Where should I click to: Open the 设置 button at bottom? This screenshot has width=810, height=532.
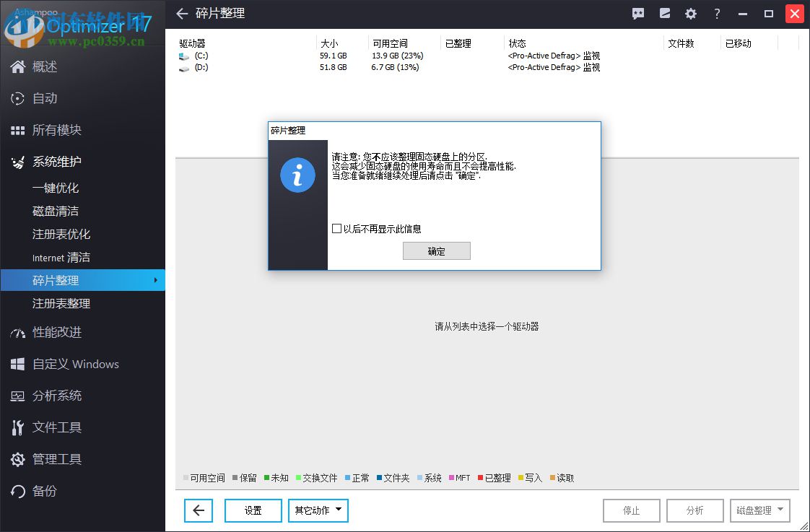(x=253, y=510)
